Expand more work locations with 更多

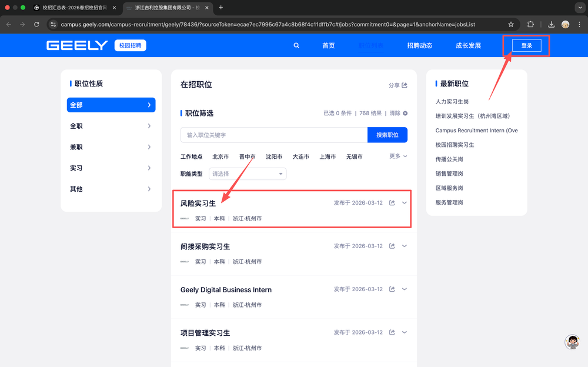click(398, 156)
